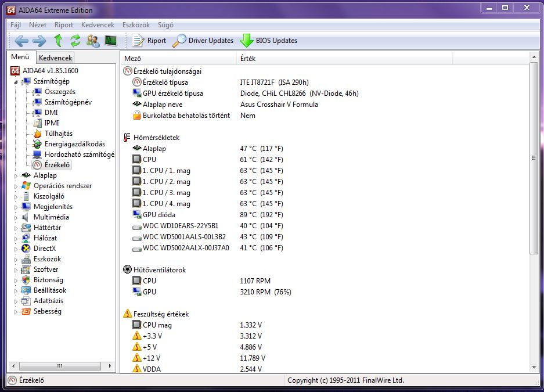Expand the Operációs rendszer node

tap(16, 186)
